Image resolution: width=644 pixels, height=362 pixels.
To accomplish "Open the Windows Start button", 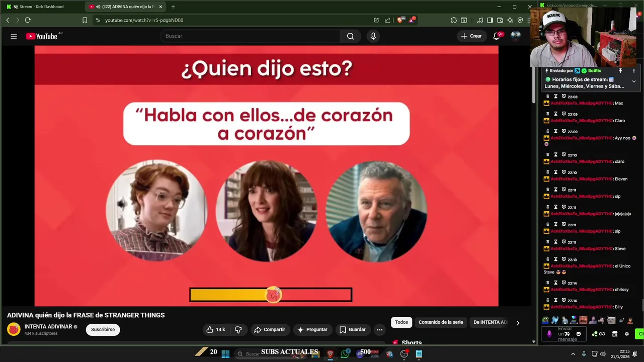I will (225, 354).
